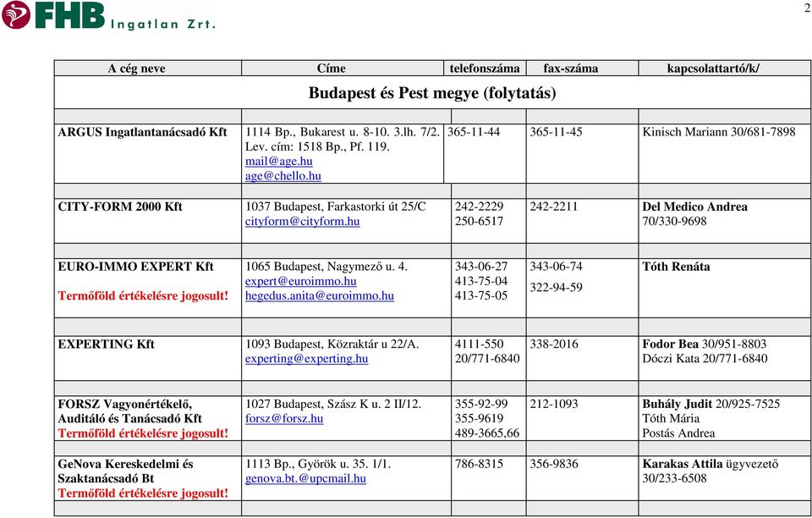Click ARGUS phone number 365-11-44
Viewport: 812px width, 518px height.
click(x=474, y=132)
